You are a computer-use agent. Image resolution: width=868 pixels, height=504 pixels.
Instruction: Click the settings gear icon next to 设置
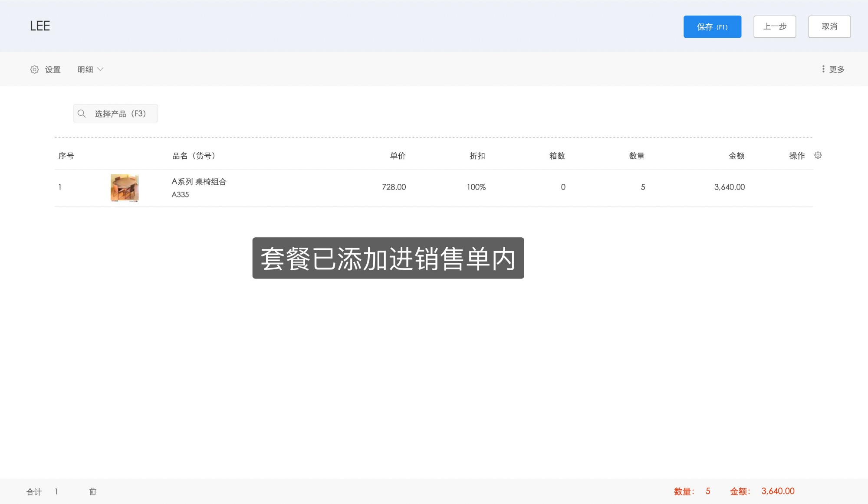pyautogui.click(x=34, y=69)
